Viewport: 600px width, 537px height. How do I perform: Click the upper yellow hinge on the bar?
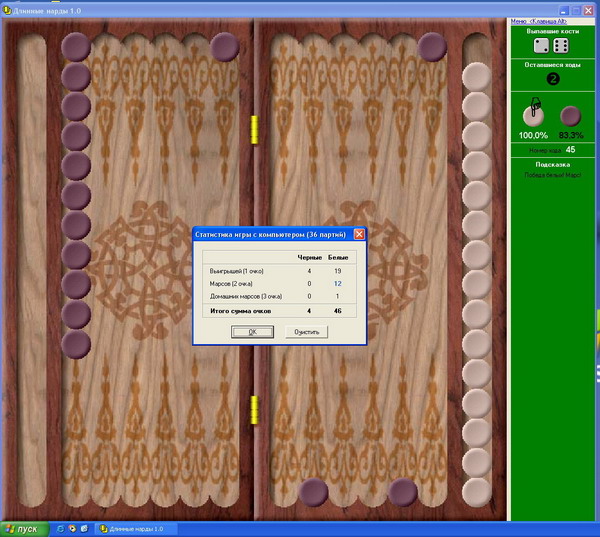pos(254,128)
